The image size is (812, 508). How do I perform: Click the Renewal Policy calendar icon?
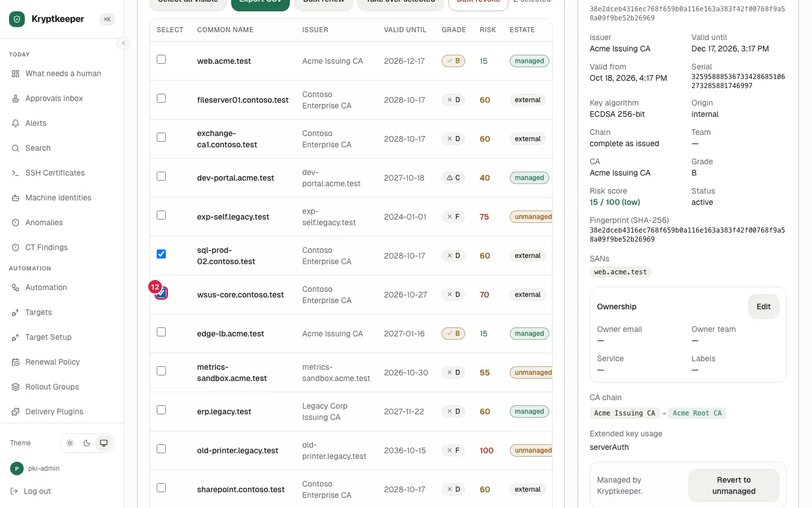click(x=16, y=362)
